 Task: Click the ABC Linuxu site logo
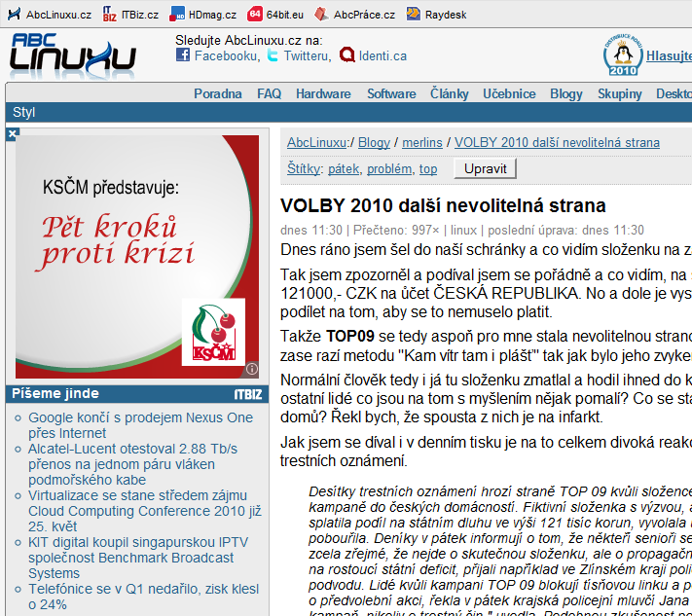point(73,55)
